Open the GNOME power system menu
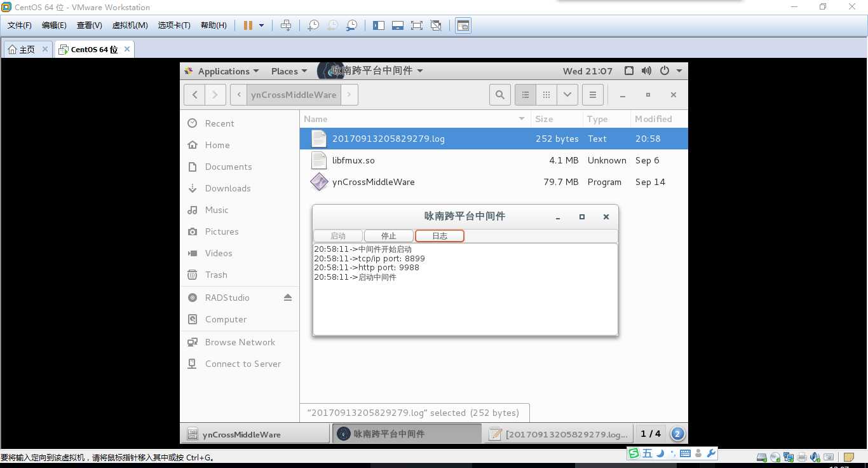Screen dimensions: 868x468 click(670, 71)
